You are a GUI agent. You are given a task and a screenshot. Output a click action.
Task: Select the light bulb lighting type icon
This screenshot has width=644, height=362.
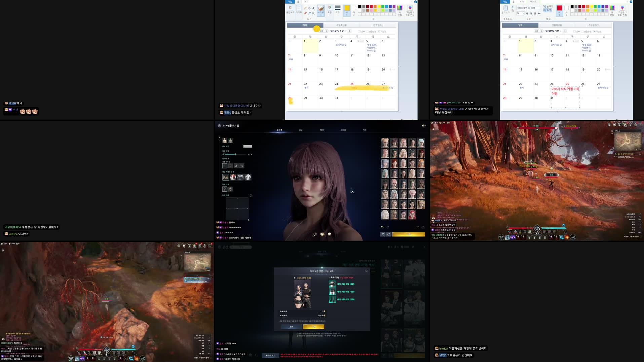(x=225, y=189)
